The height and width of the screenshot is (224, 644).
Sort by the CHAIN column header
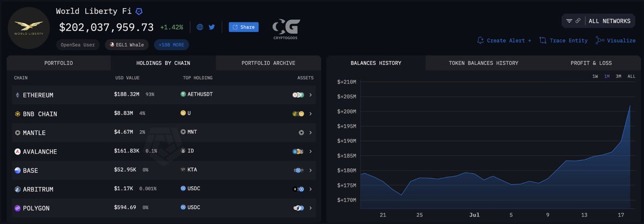[20, 78]
